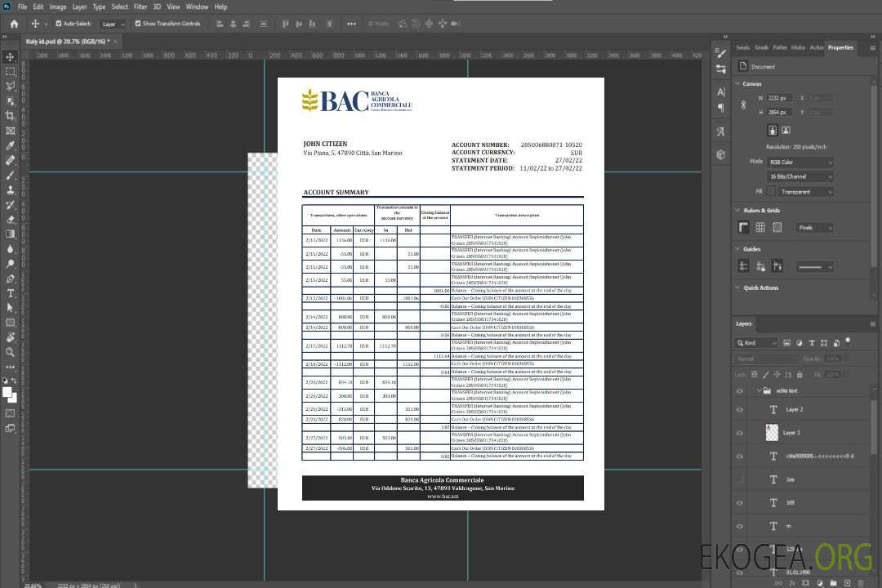This screenshot has height=588, width=882.
Task: Collapse the Quick Actions section
Action: coord(737,287)
